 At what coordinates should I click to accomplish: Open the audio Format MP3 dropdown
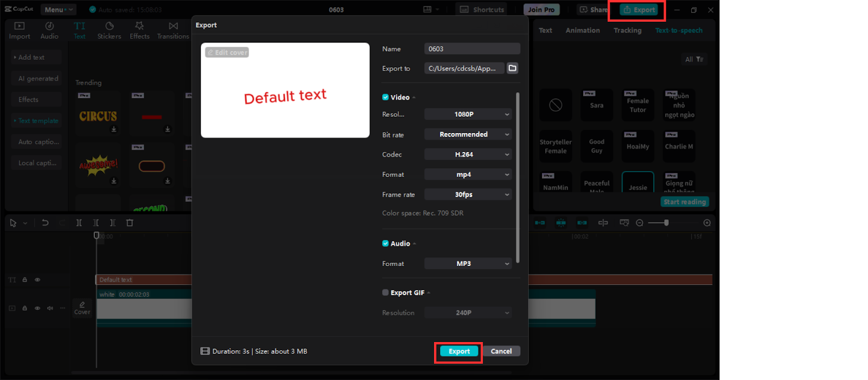pos(468,263)
